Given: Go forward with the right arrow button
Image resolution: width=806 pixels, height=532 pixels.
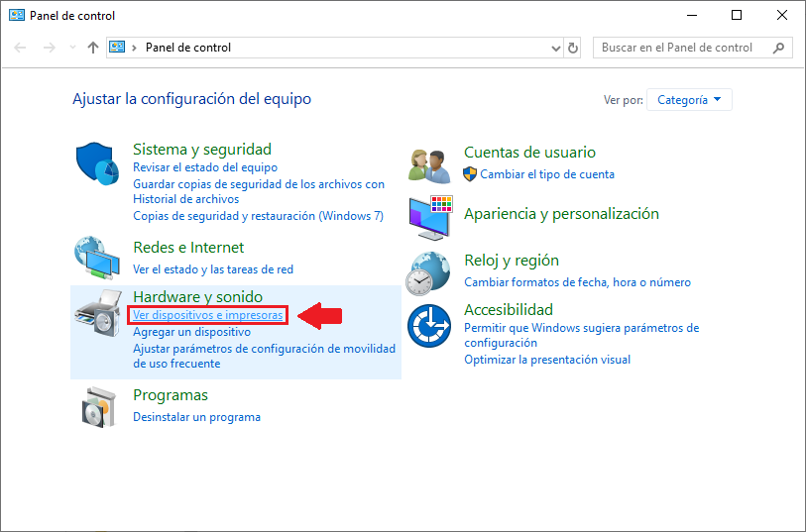Looking at the screenshot, I should (50, 48).
